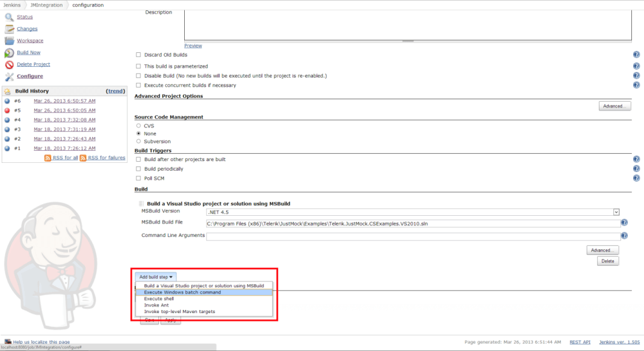Open the Workspace link
Screen dimensions: 644x351
tap(30, 41)
